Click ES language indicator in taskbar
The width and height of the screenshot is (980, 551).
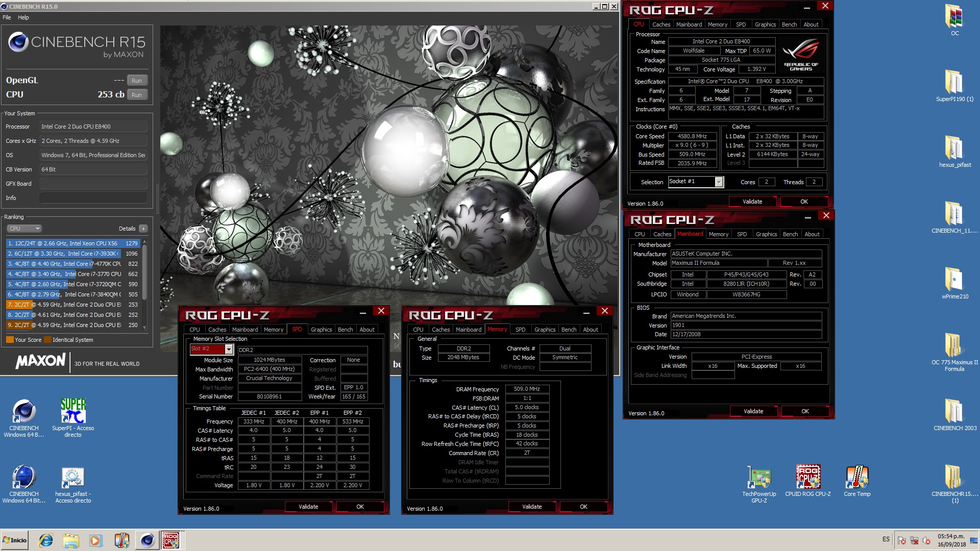(886, 539)
